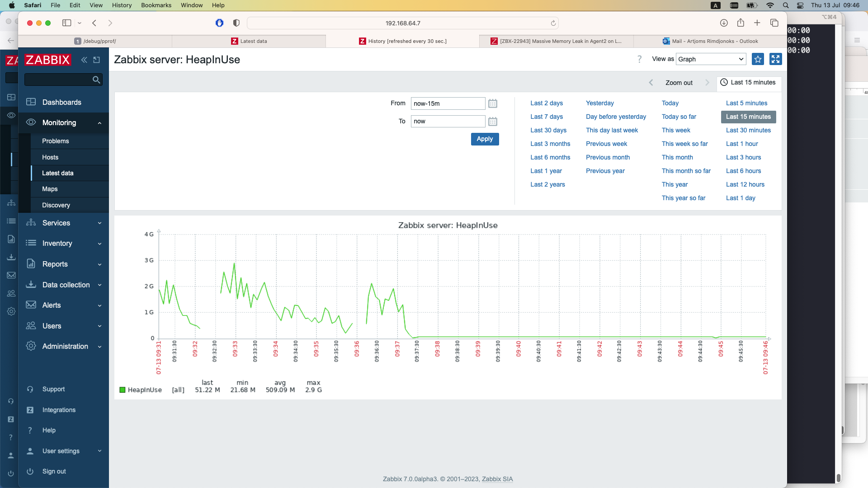
Task: Switch to Mail Outlook browser tab
Action: (710, 41)
